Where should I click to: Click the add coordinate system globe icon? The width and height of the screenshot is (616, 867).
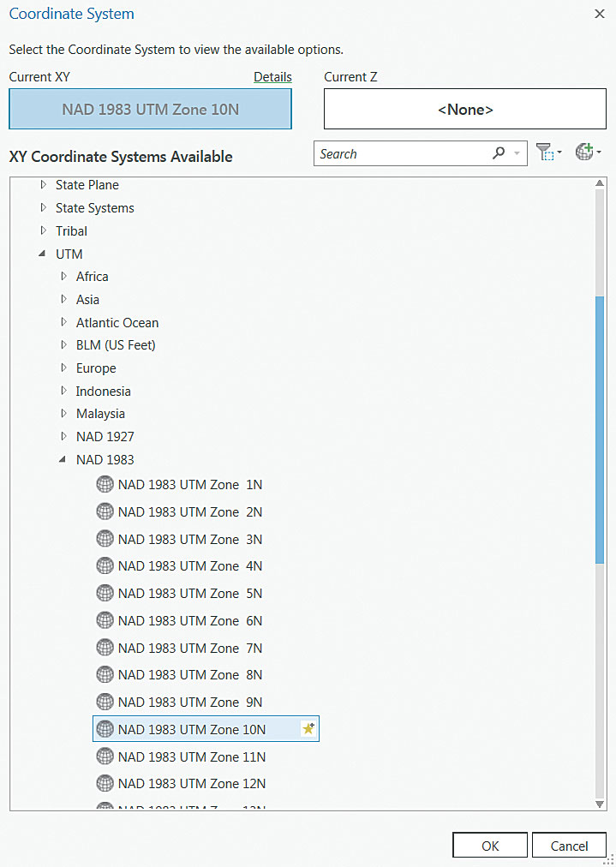pyautogui.click(x=585, y=153)
